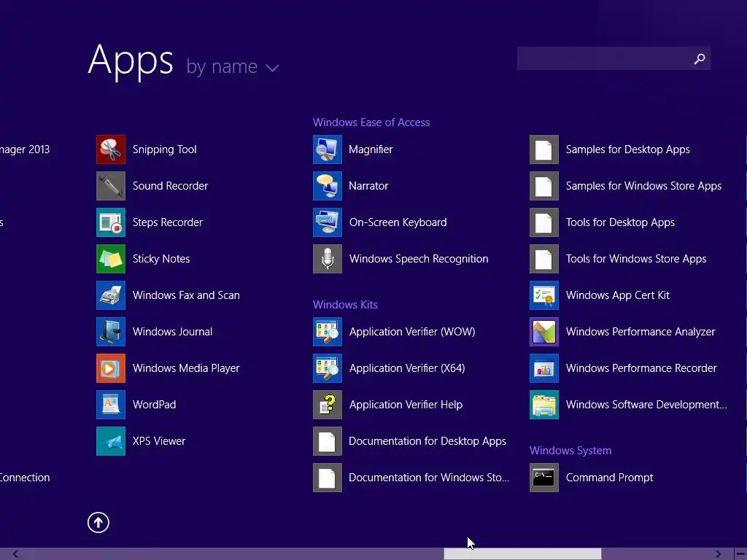The height and width of the screenshot is (560, 747).
Task: Click the horizontal scrollbar thumb
Action: click(x=522, y=554)
